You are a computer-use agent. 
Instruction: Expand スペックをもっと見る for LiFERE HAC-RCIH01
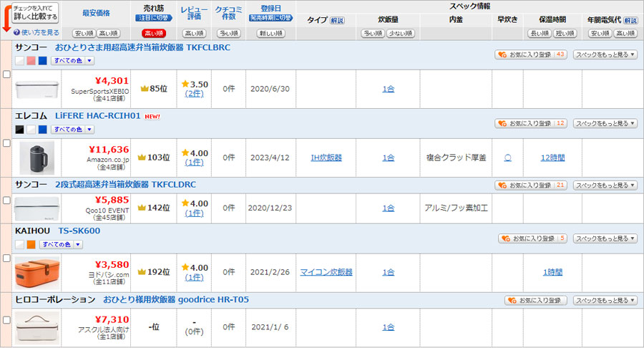coord(605,123)
